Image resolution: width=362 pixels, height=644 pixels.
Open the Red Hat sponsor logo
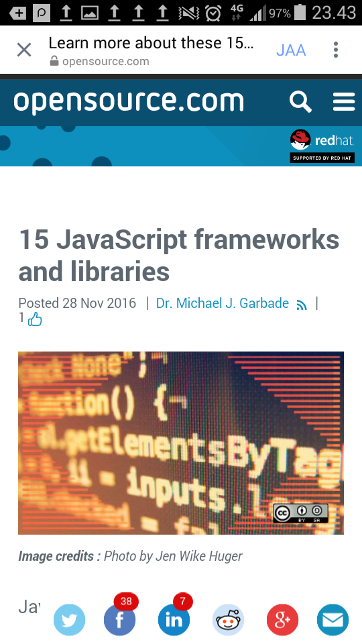(322, 146)
